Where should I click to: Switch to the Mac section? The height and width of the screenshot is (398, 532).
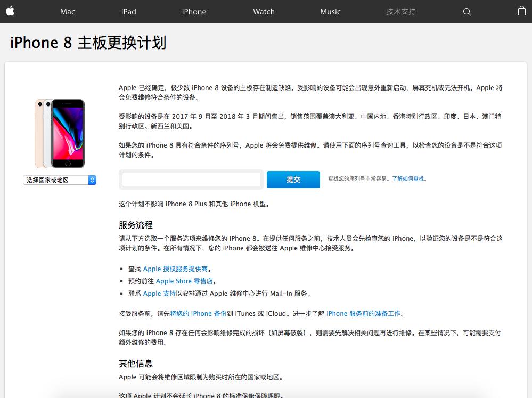(x=67, y=11)
